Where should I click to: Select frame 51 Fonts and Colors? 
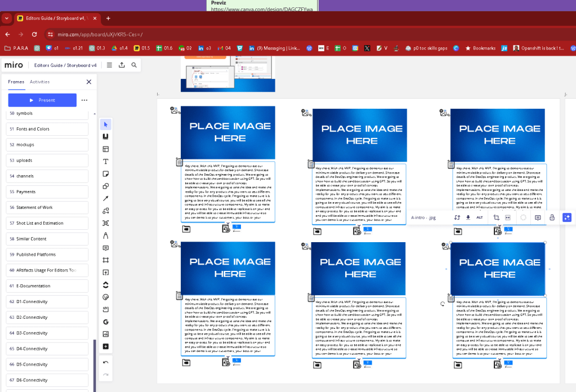coord(47,129)
